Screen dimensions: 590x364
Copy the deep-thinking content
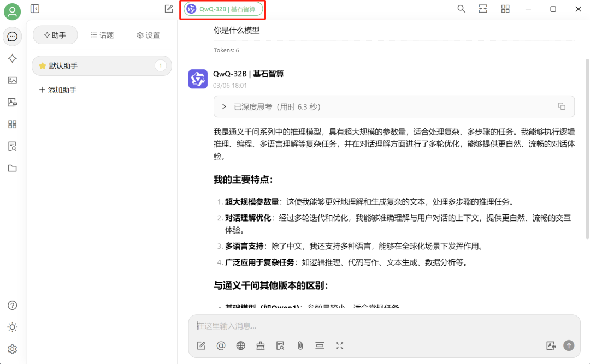[x=562, y=106]
